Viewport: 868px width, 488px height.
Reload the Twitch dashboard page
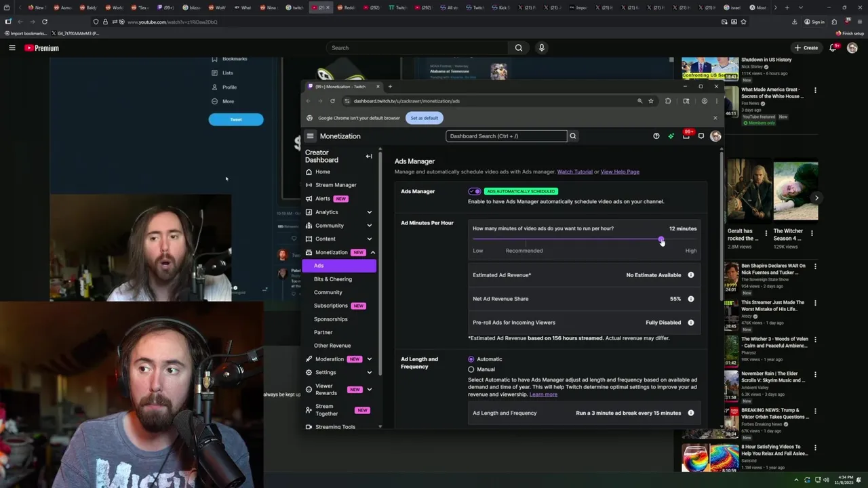(x=332, y=101)
